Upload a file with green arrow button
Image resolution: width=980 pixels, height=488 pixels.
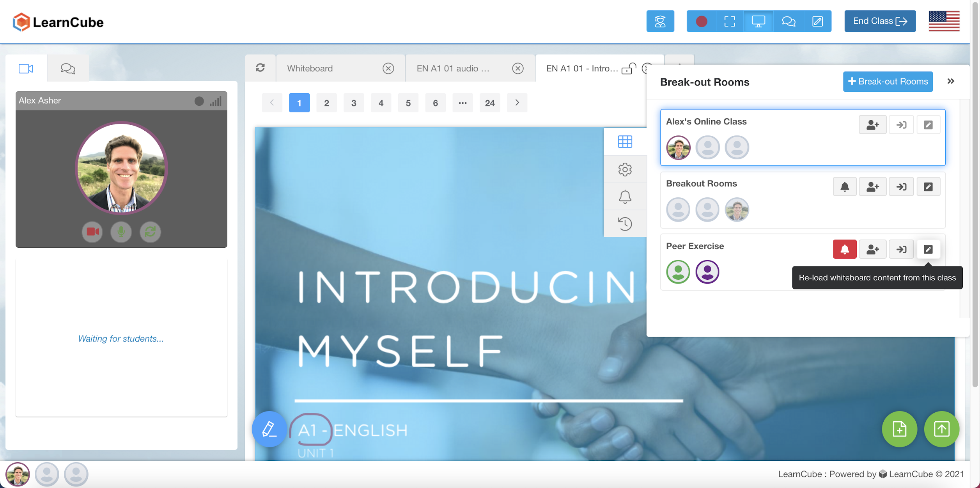click(x=941, y=429)
